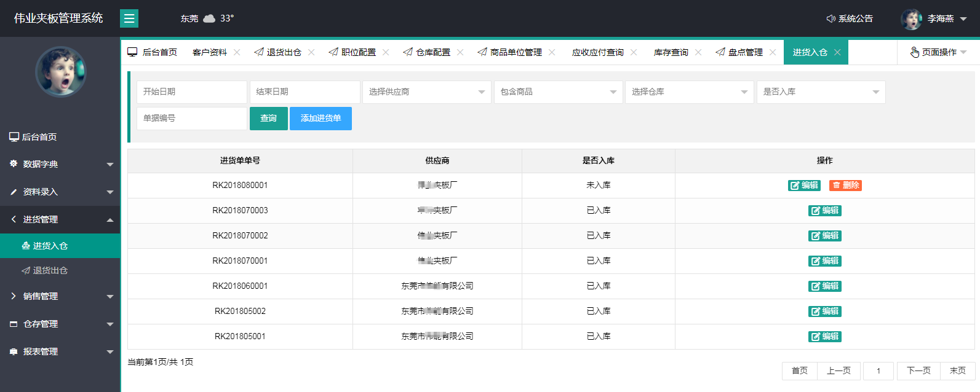Select 退货出仓 in the sidebar menu

point(50,270)
